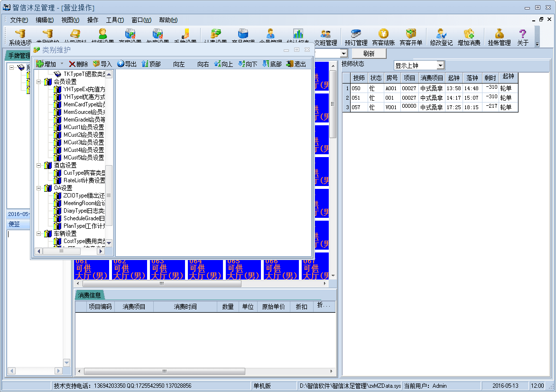Click the 删除 (delete) toolbar icon

tap(73, 64)
